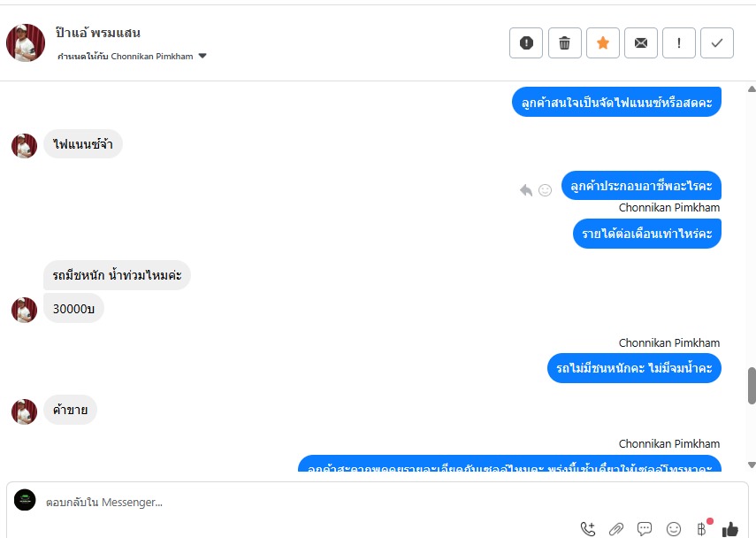Click the reply in Messenger text field

tap(309, 503)
